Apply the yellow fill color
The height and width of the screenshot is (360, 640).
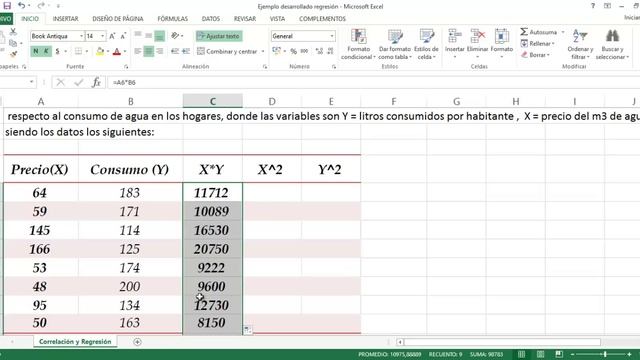(x=100, y=51)
